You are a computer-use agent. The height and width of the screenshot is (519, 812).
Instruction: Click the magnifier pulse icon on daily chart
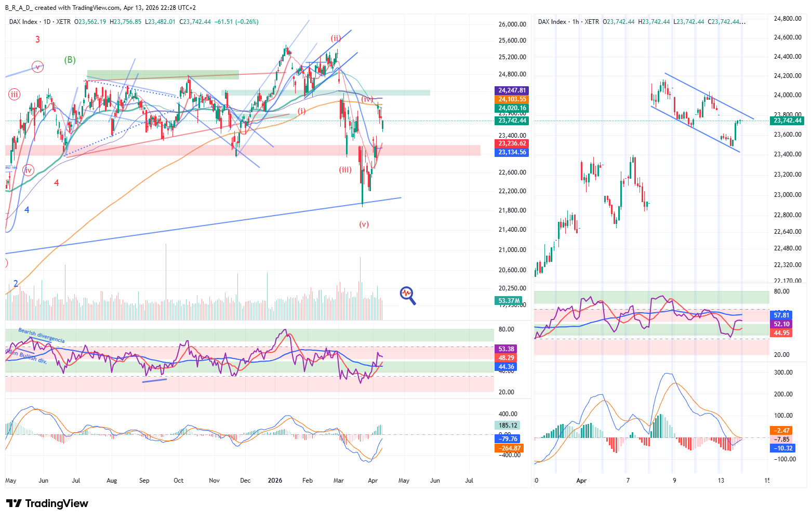[x=408, y=295]
